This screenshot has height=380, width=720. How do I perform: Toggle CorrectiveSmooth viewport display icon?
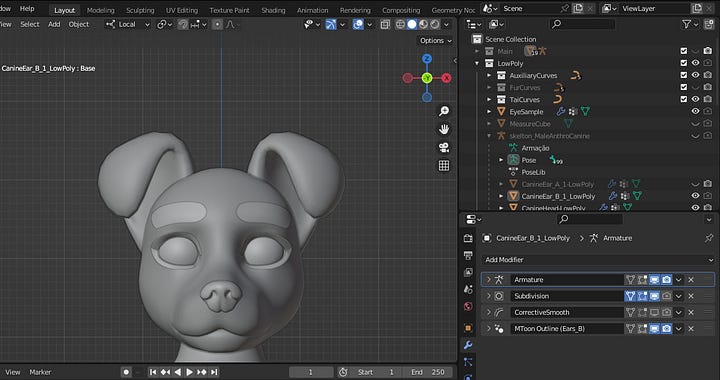[654, 312]
